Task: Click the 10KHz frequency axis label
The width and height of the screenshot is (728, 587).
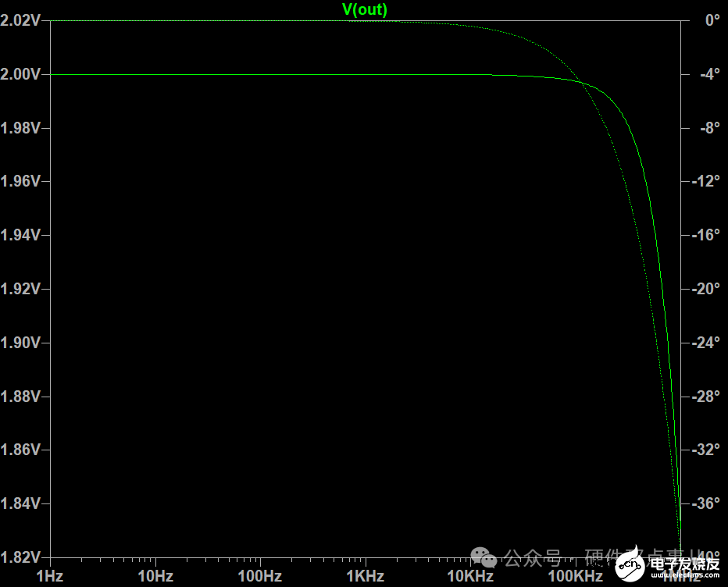Action: click(x=470, y=576)
